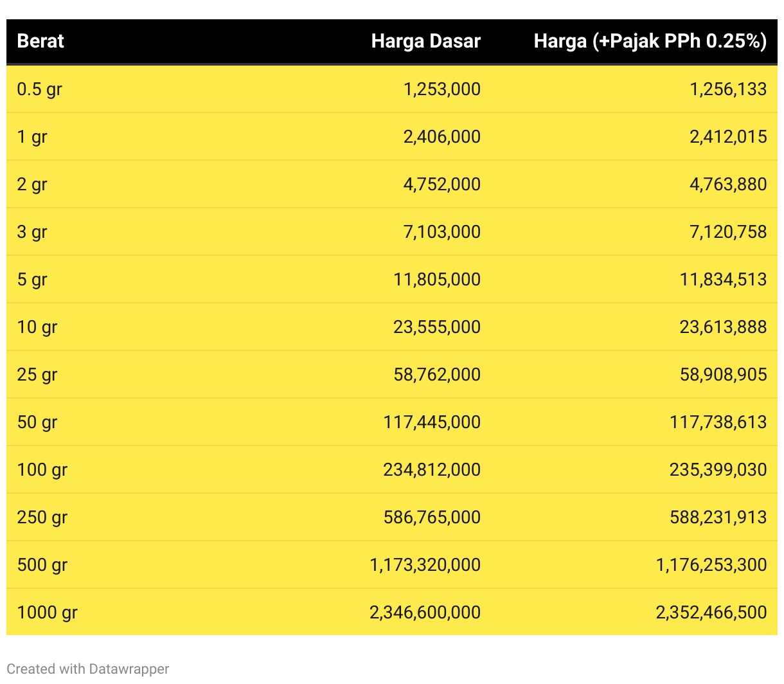The height and width of the screenshot is (684, 784).
Task: Click the 25 gr row label
Action: 37,375
